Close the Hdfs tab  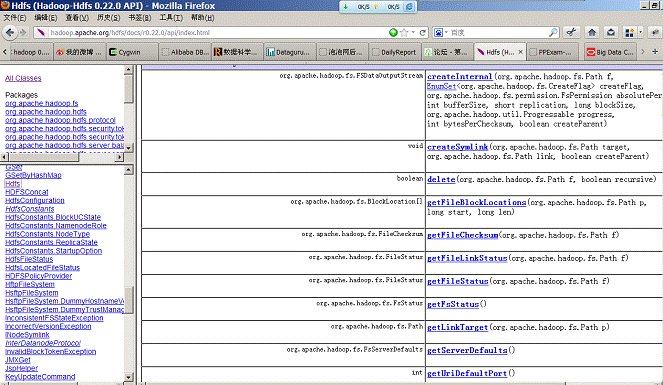tap(521, 52)
